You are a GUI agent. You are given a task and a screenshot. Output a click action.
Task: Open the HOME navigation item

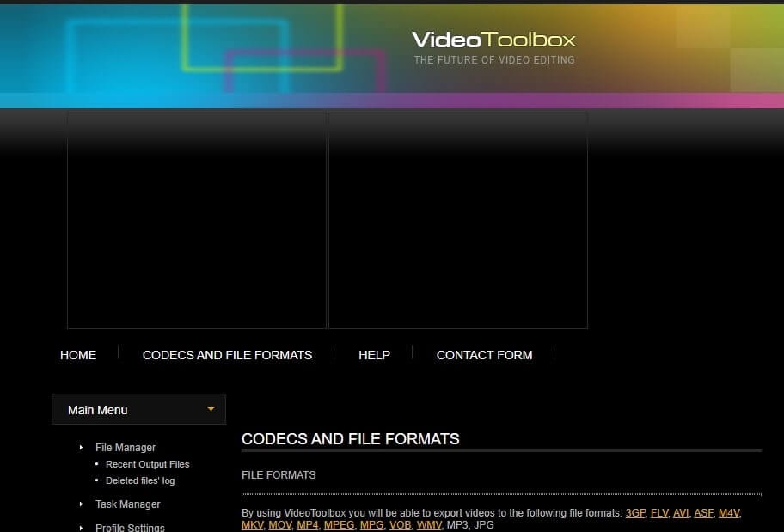coord(78,355)
